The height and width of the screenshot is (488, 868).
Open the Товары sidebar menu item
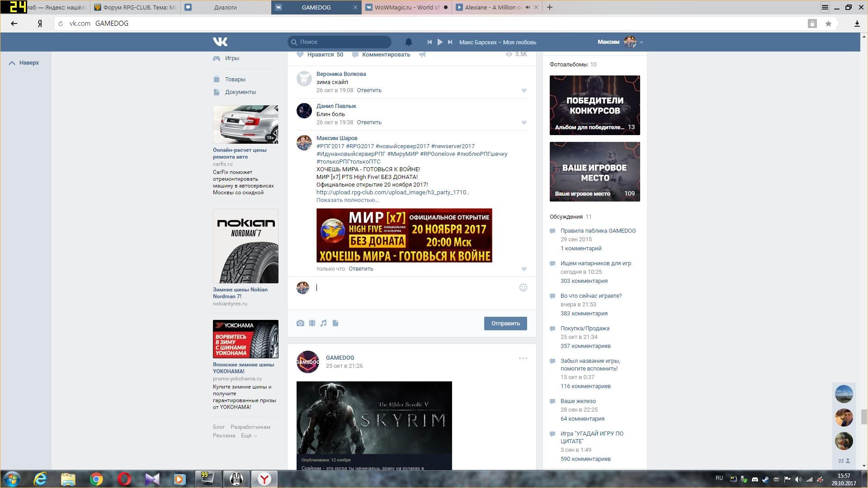235,80
